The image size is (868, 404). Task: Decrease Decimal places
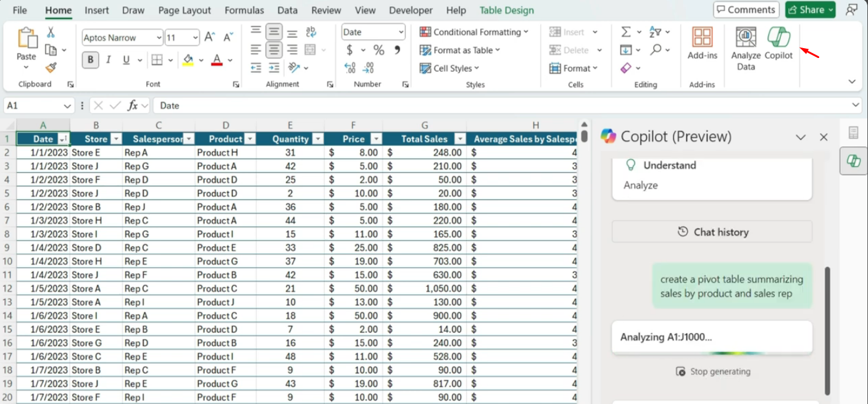coord(369,68)
